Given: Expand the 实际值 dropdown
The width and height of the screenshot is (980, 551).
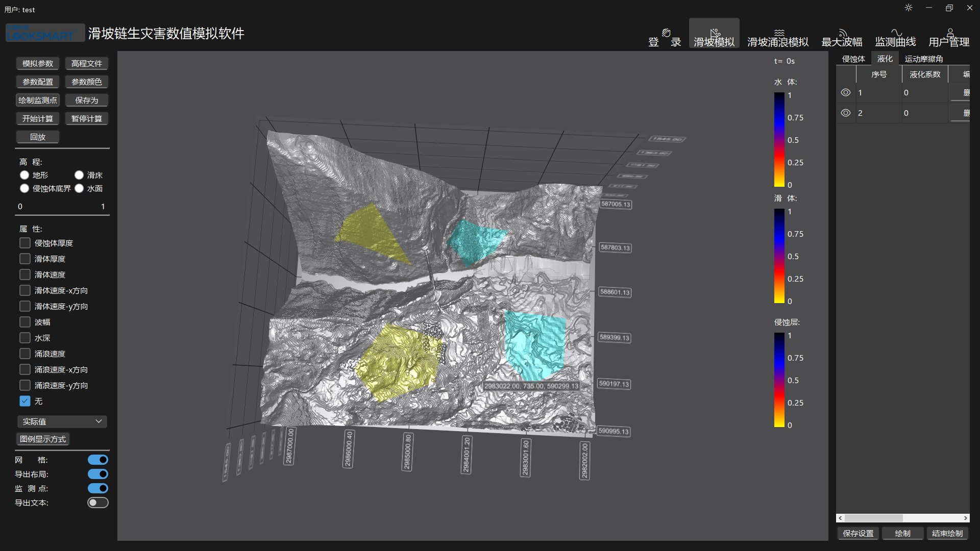Looking at the screenshot, I should [x=62, y=422].
